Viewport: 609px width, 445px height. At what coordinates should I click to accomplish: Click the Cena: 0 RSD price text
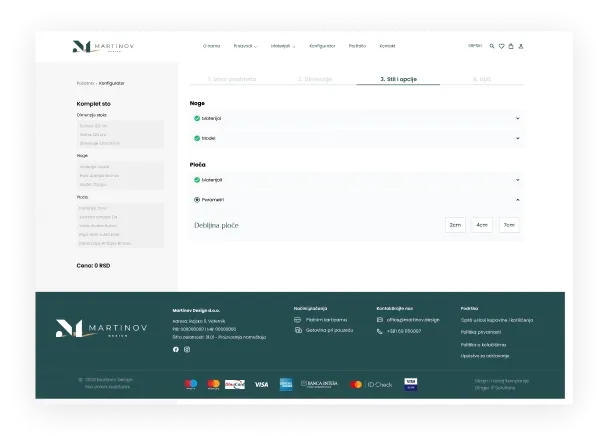93,266
